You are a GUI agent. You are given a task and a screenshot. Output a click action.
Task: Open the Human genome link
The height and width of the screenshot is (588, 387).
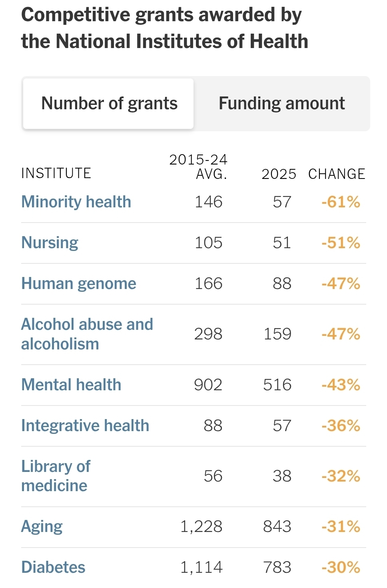click(x=79, y=283)
